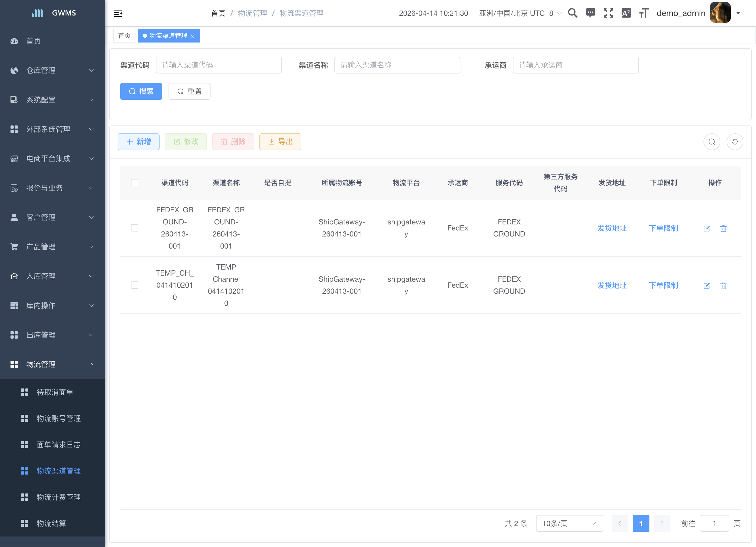Open 下单限制 link for FEDEX_GROUND-260413-001 row
The height and width of the screenshot is (547, 756).
663,228
